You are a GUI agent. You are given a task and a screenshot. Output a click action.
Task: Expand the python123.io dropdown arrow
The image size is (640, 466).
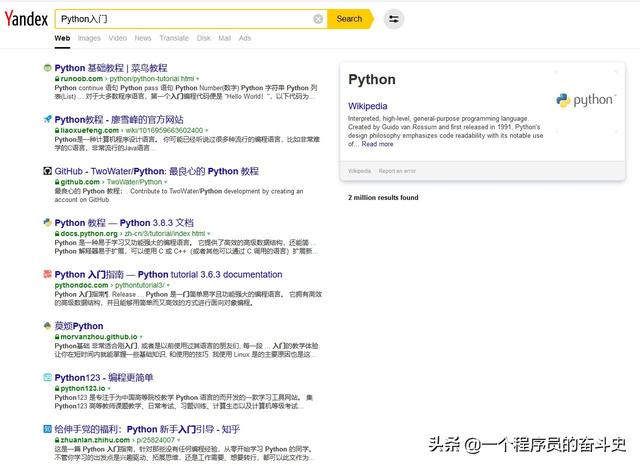[109, 388]
